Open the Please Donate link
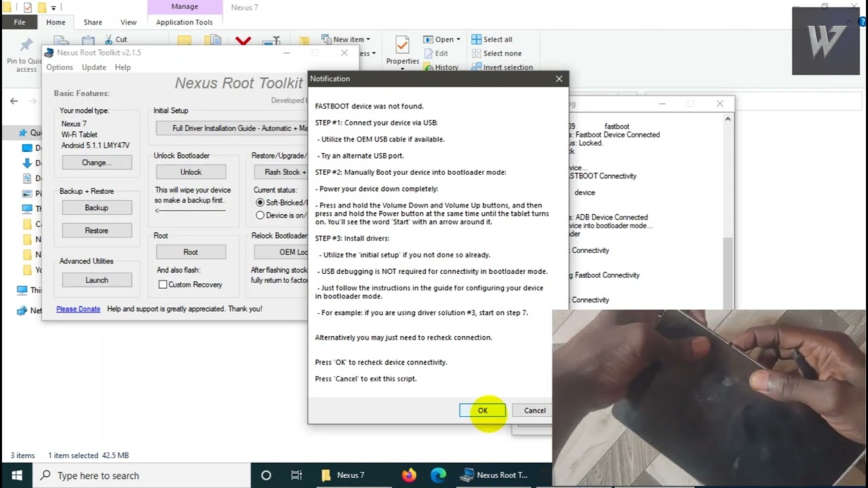The image size is (868, 488). pyautogui.click(x=78, y=309)
